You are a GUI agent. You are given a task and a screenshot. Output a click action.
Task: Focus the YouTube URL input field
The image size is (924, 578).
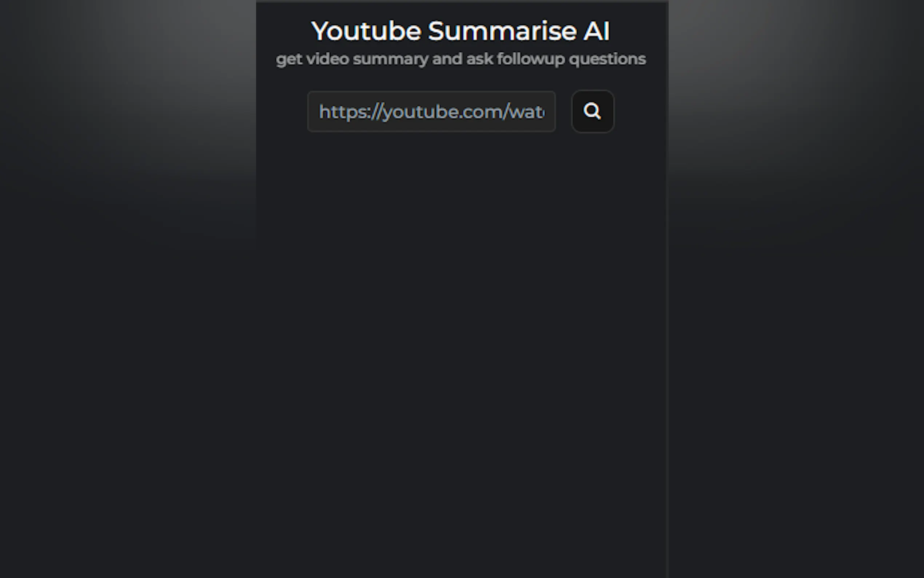(431, 111)
